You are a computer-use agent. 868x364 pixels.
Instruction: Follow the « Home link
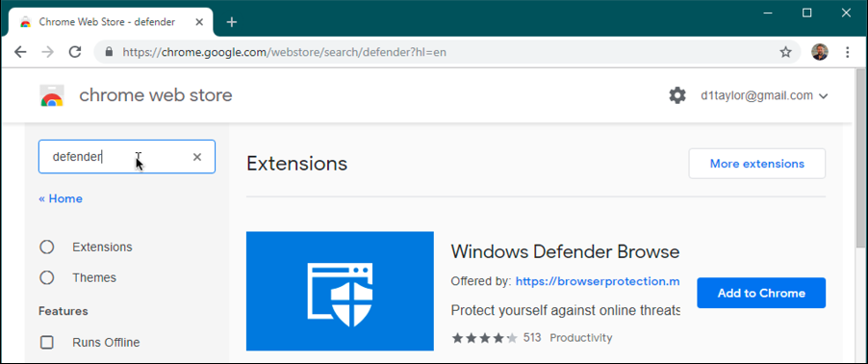(61, 199)
